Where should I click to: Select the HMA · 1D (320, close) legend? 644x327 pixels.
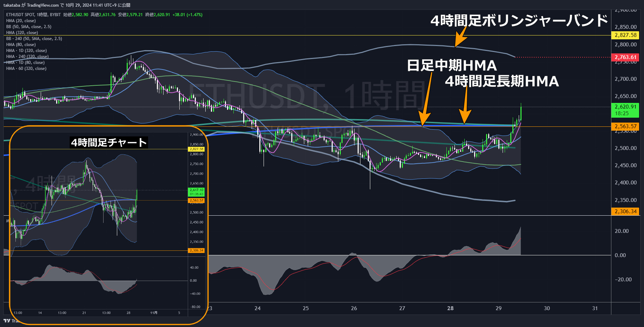(x=26, y=51)
